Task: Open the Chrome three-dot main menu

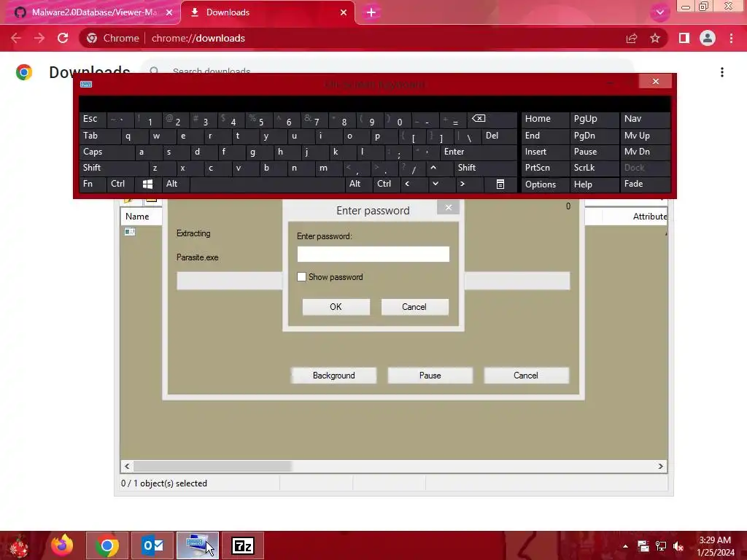Action: (731, 38)
